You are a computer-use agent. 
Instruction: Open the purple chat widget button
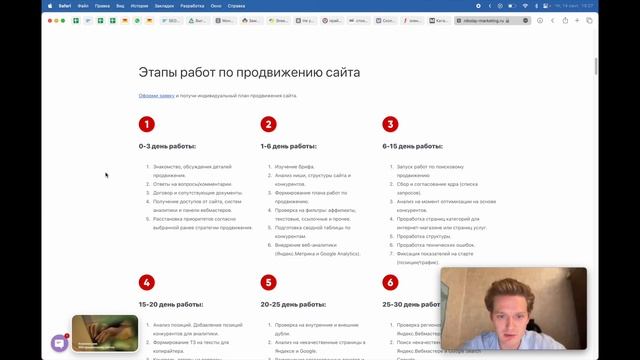[x=60, y=343]
